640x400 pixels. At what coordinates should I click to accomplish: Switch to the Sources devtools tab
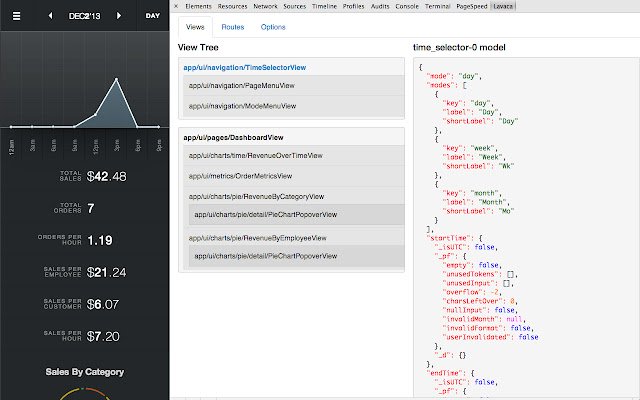[x=295, y=6]
